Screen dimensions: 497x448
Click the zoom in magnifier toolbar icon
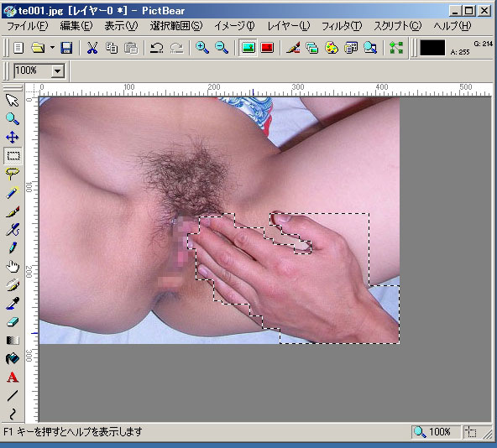[x=202, y=48]
